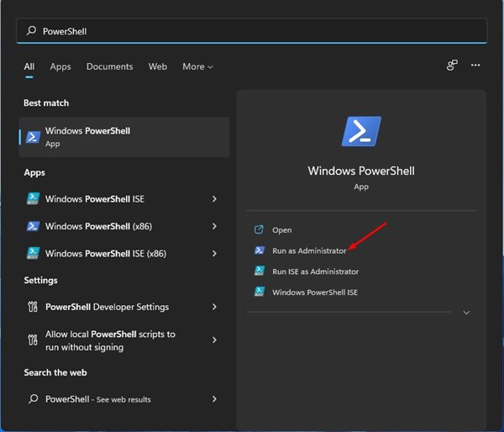Click the PowerShell search input field
This screenshot has height=432, width=504.
click(x=252, y=31)
